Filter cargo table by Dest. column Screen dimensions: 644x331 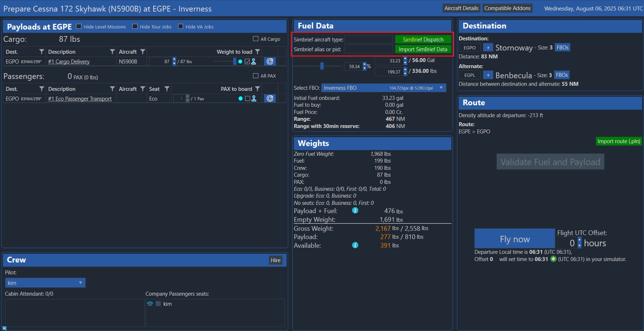(41, 52)
